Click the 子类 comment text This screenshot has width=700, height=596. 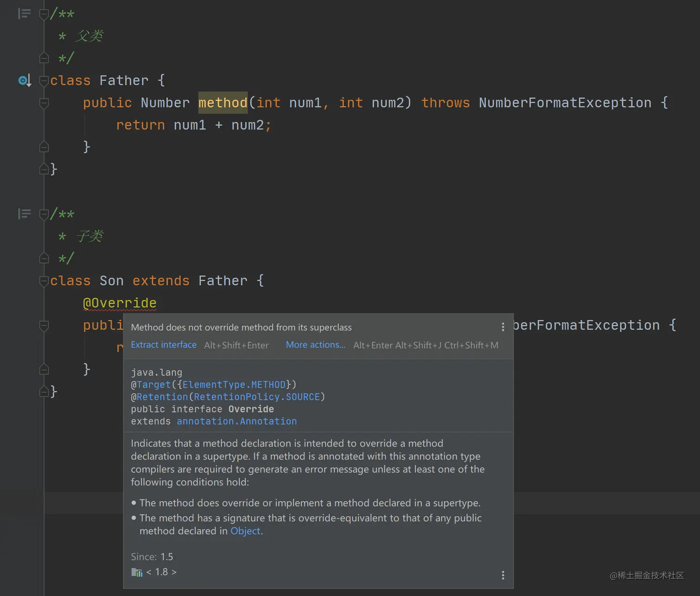89,236
